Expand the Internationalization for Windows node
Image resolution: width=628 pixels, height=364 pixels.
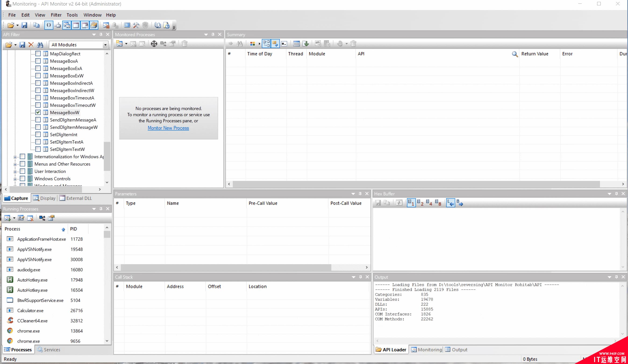pos(15,157)
